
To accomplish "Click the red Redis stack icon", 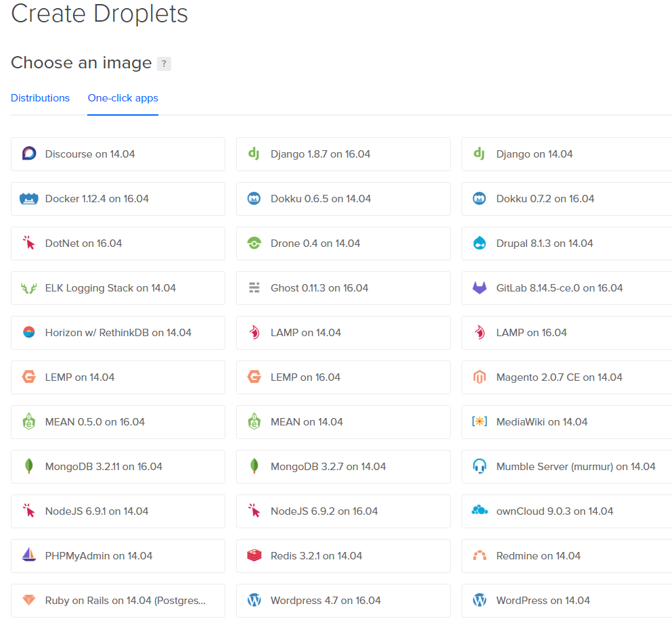I will (x=254, y=555).
